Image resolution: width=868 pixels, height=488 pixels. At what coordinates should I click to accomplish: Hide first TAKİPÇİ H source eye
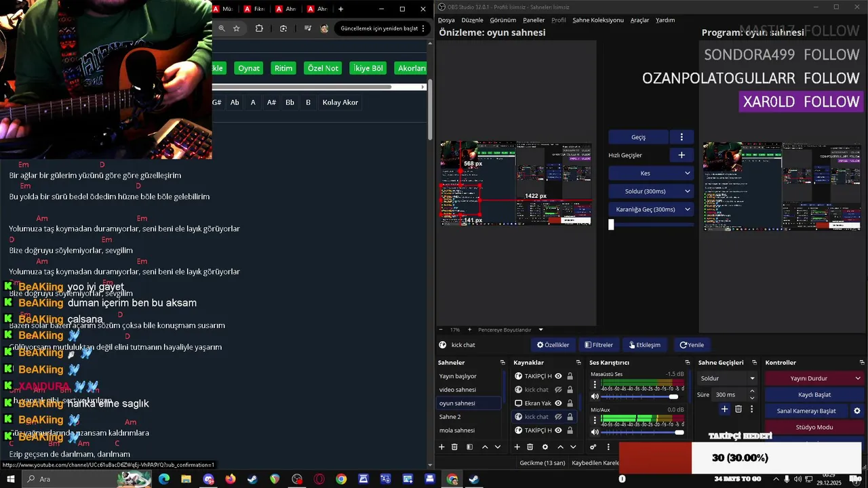pos(558,376)
